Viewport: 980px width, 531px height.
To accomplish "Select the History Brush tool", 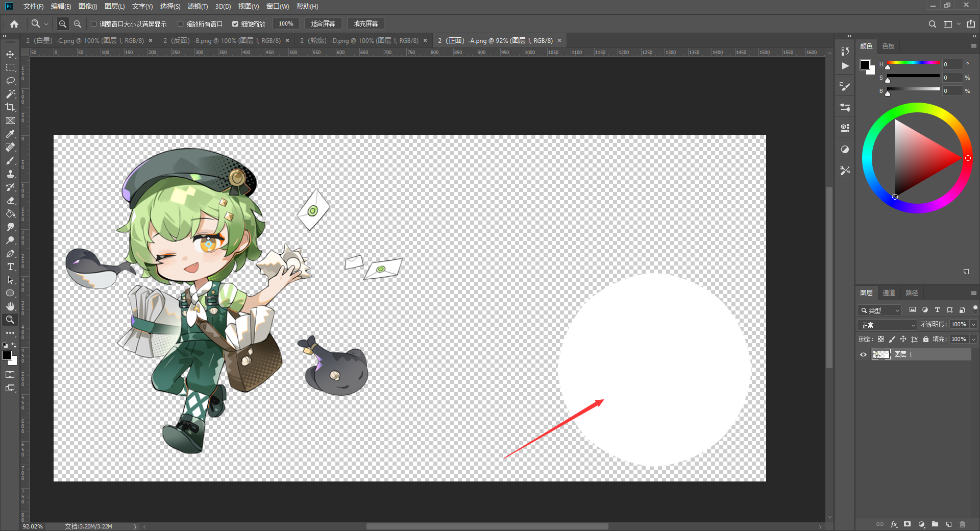I will (x=10, y=187).
